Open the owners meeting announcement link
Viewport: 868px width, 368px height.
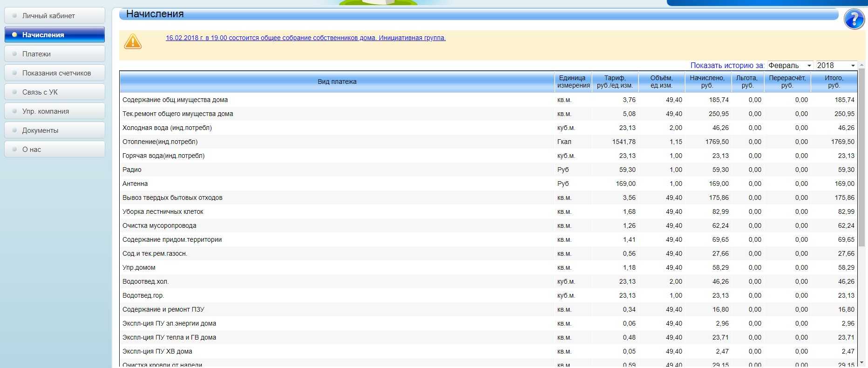305,38
